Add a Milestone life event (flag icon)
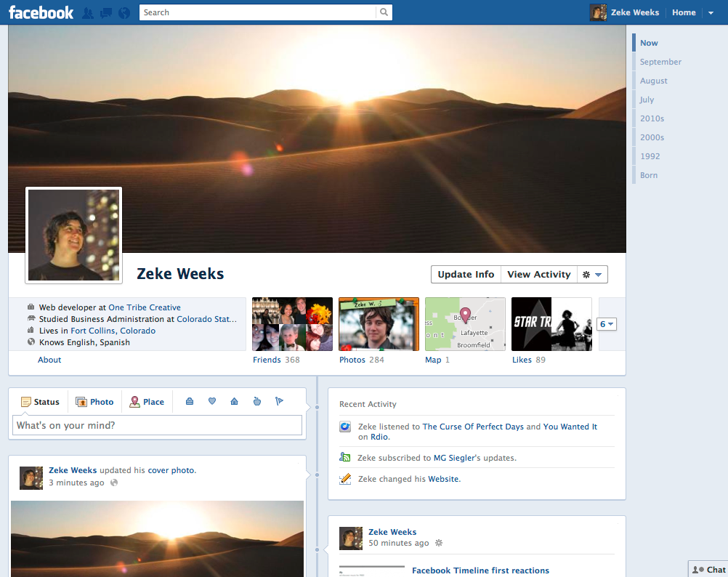The height and width of the screenshot is (577, 728). point(279,401)
